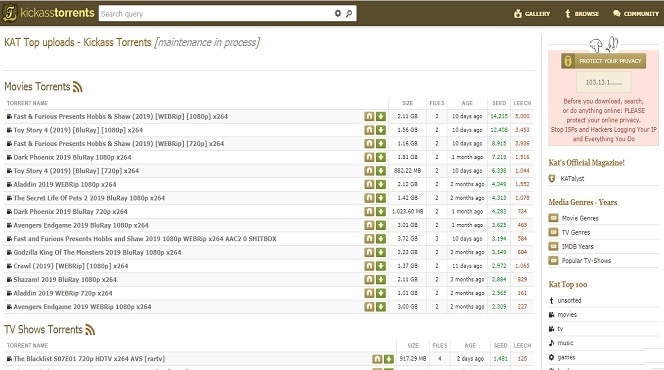
Task: Open The Blacklist S07E01 720p torrent
Action: [89, 359]
